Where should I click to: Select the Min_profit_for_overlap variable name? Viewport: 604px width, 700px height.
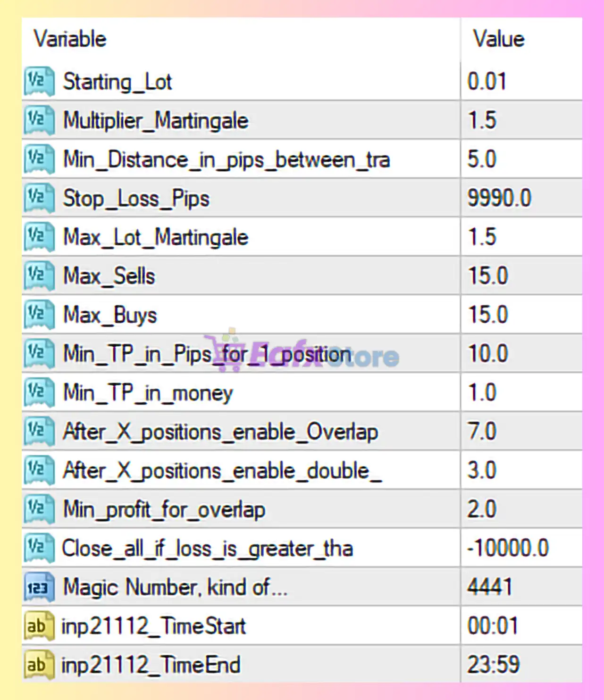coord(164,509)
